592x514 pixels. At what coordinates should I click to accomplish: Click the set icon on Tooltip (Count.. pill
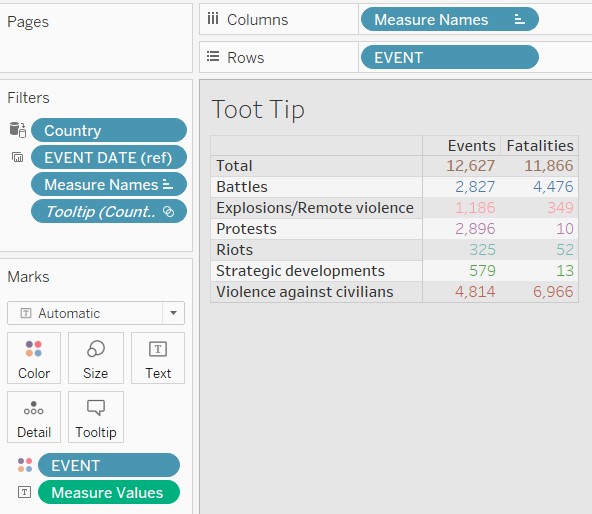point(168,211)
